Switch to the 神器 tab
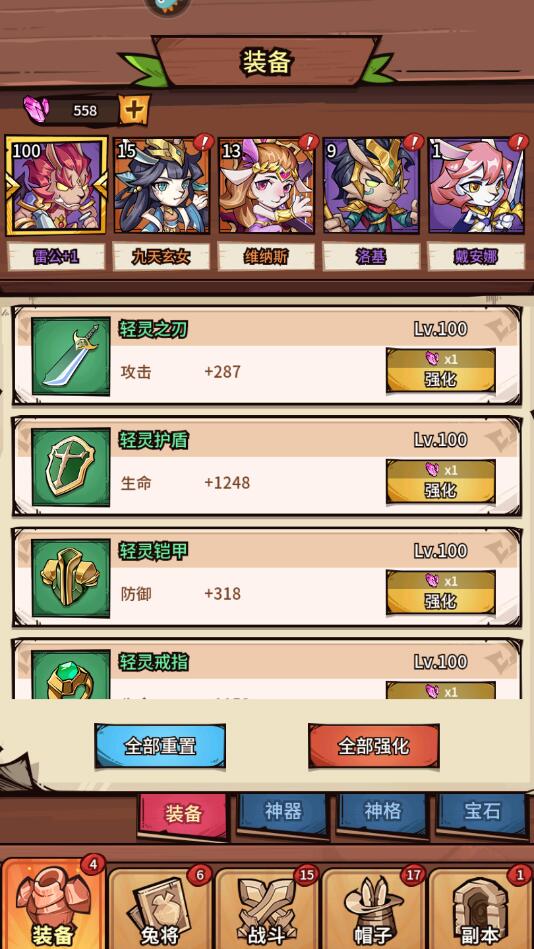 [283, 813]
